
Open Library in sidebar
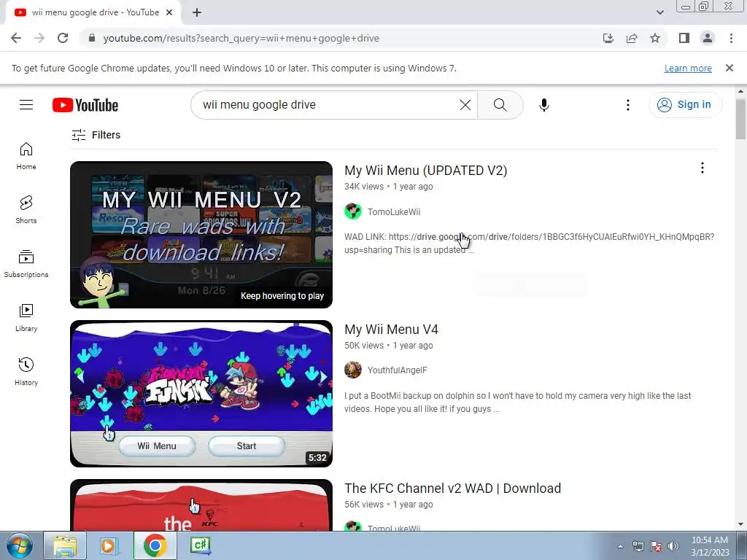[x=26, y=318]
